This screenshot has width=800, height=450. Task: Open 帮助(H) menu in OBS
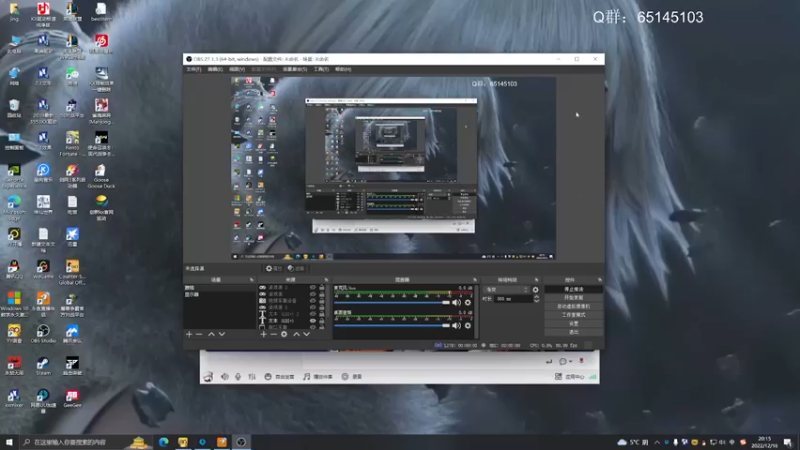coord(343,69)
